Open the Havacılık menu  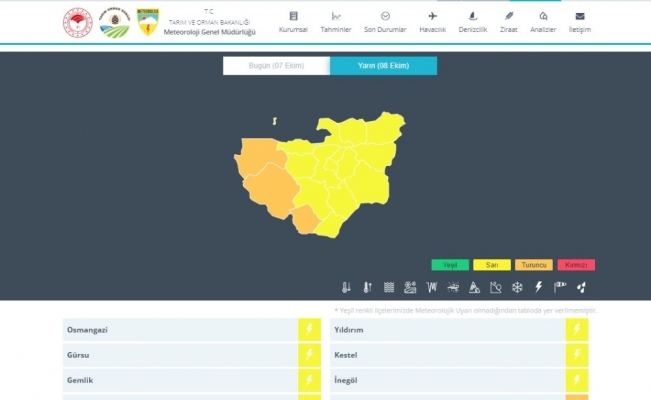432,22
